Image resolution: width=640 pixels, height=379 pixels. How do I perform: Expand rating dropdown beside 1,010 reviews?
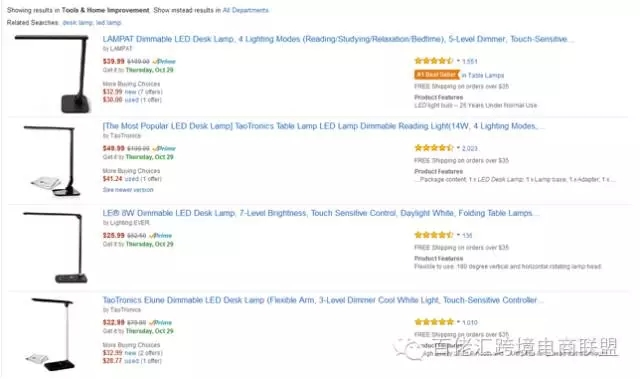point(458,322)
